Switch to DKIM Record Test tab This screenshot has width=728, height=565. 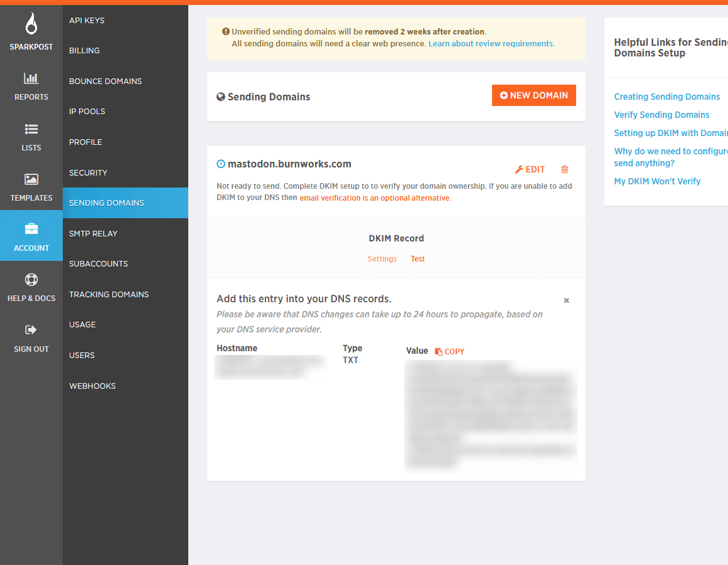point(417,259)
